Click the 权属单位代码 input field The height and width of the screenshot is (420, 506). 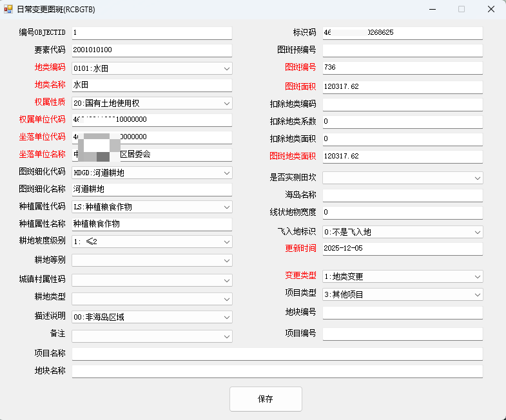pos(152,120)
